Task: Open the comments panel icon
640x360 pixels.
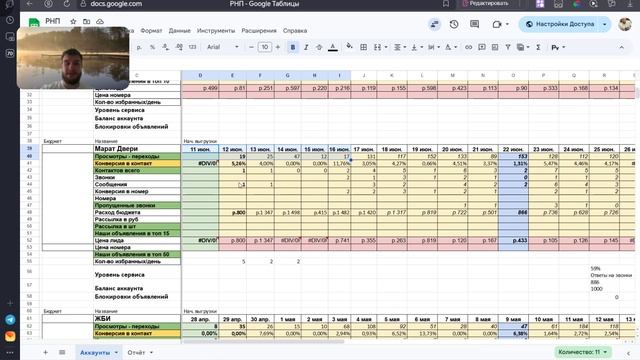Action: pyautogui.click(x=474, y=24)
